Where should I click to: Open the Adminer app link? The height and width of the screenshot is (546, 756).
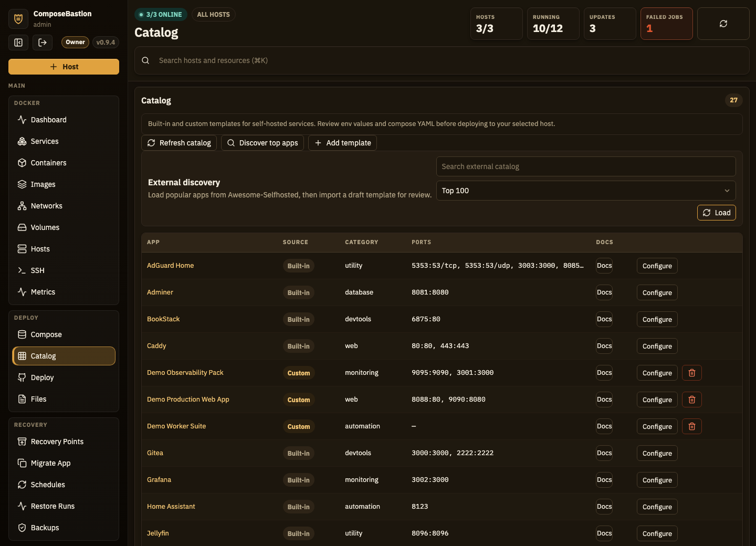coord(160,292)
